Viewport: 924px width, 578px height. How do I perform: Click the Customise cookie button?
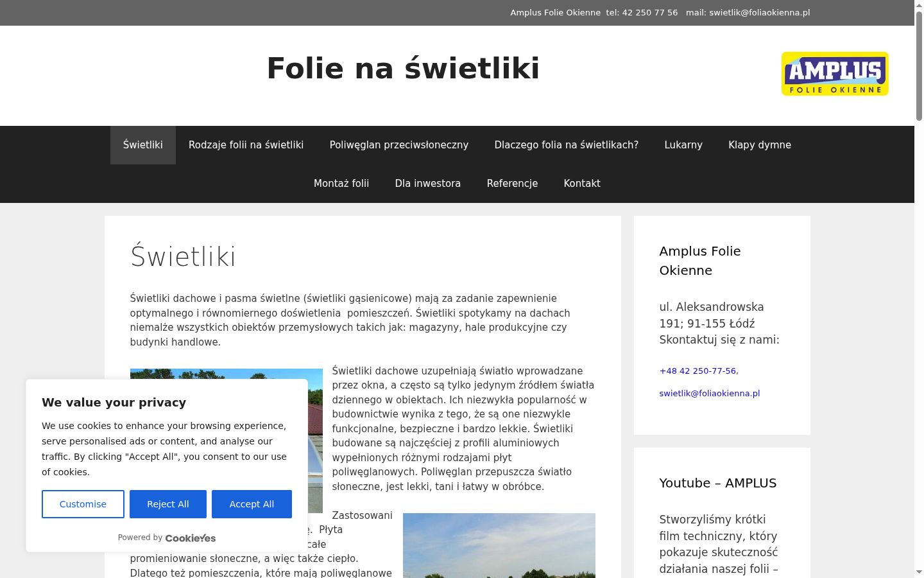pos(83,504)
